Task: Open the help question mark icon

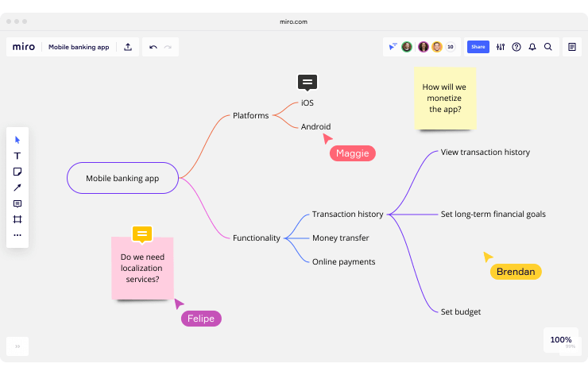Action: pos(516,47)
